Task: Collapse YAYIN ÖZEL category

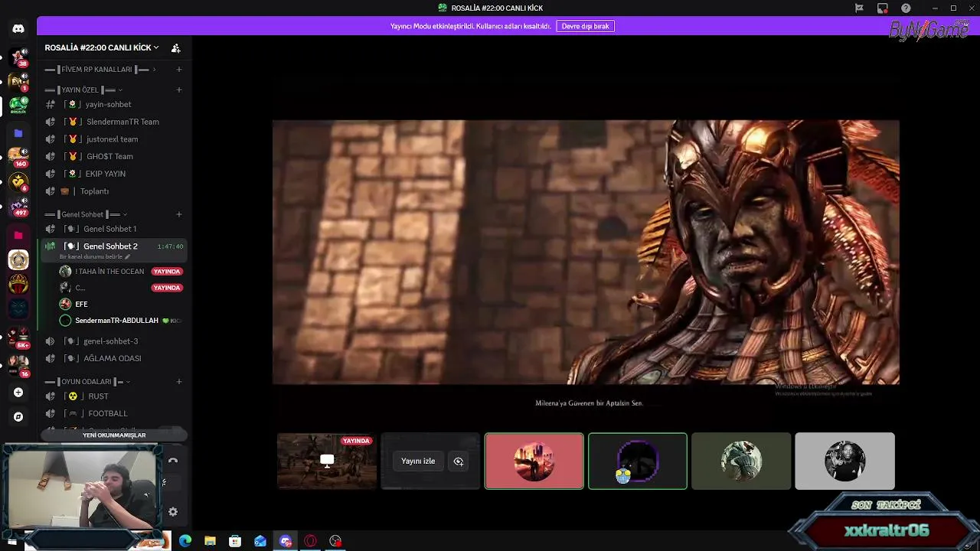Action: click(x=84, y=90)
